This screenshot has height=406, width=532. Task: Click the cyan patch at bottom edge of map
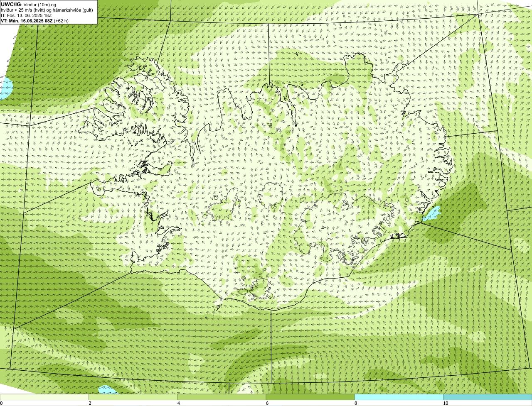108,389
